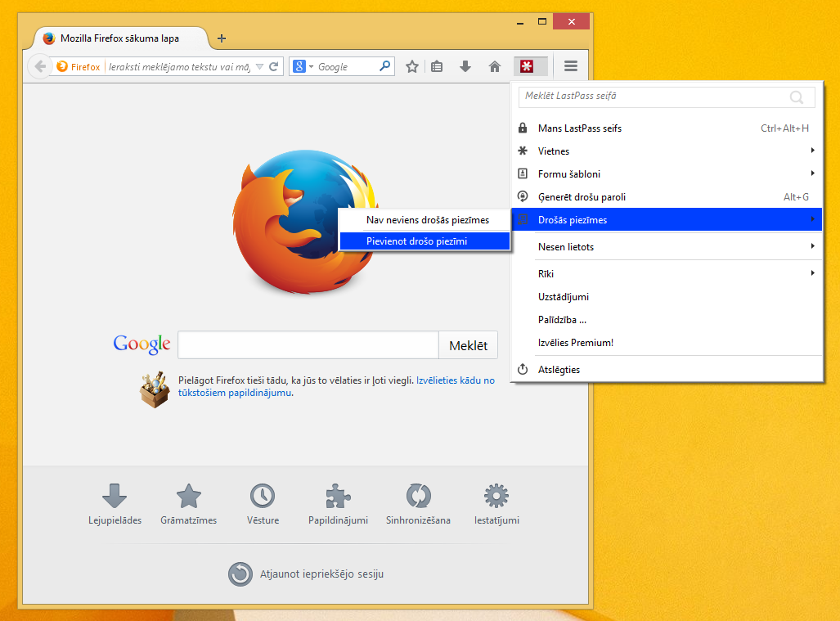Open Sinhronizēšana sync shortcut
Screen dimensions: 840x621
click(419, 504)
